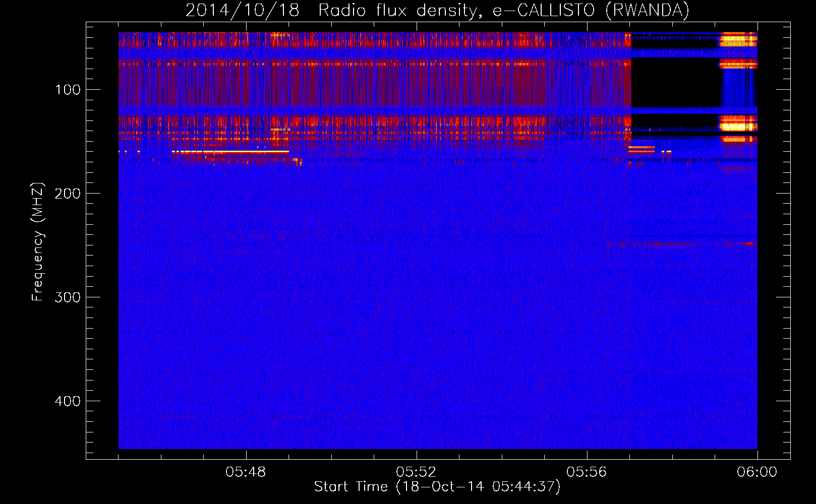Click the bright yellow horizontal line near 160 MHz

[230, 151]
